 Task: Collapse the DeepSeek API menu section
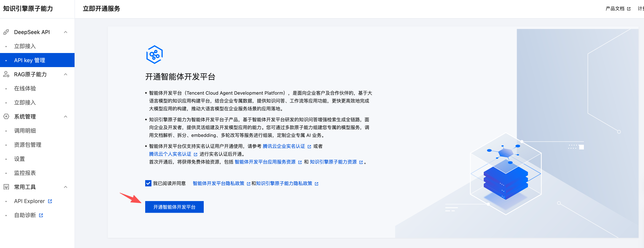pos(66,32)
